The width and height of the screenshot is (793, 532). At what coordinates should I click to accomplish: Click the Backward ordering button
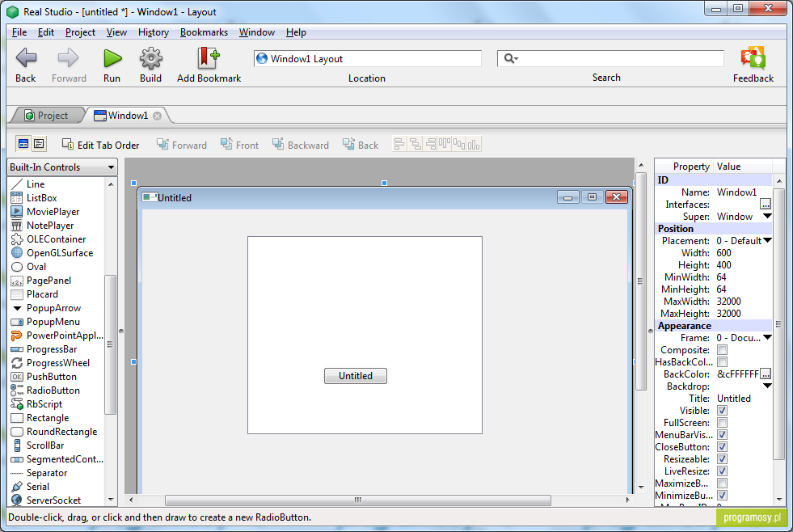301,146
